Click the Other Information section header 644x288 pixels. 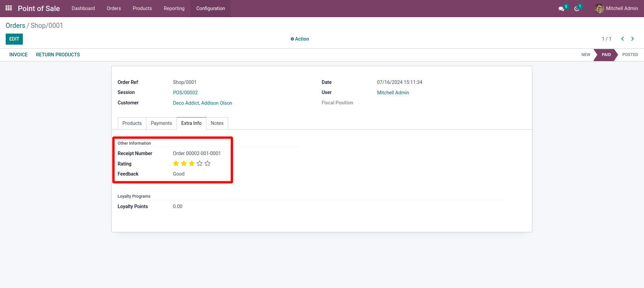tap(134, 143)
